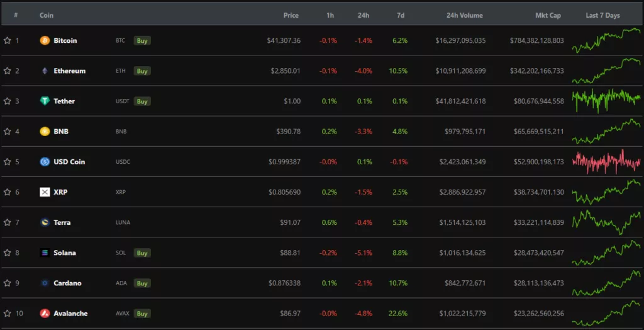The image size is (644, 330).
Task: Open the Terra coin name link
Action: (x=62, y=222)
